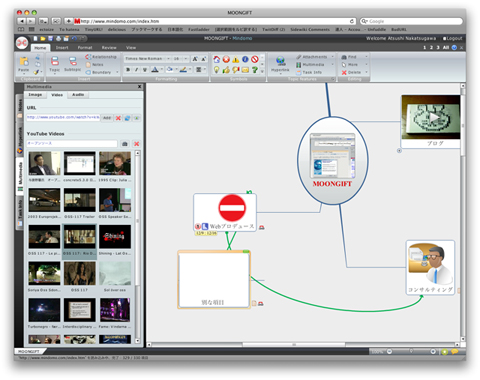Add the red stop sign symbol
This screenshot has height=380, width=480.
(x=255, y=59)
